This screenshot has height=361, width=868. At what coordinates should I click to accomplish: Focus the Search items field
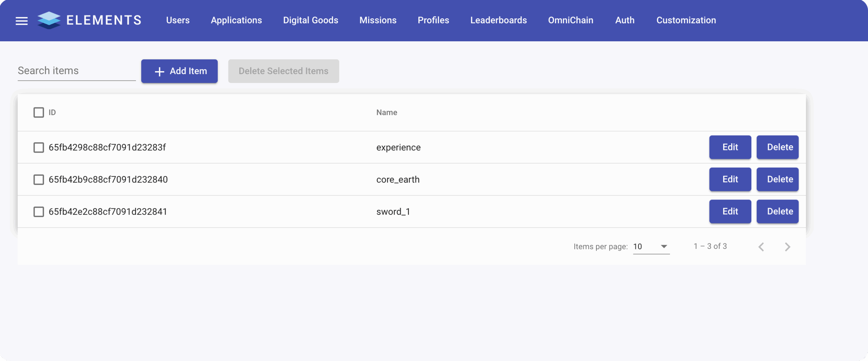coord(77,71)
